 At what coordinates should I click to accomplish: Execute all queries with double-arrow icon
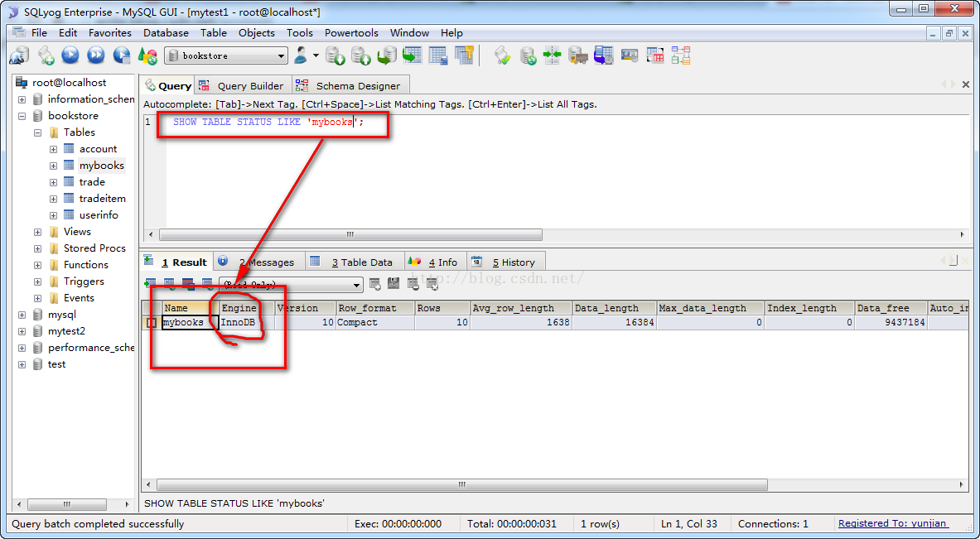point(95,55)
